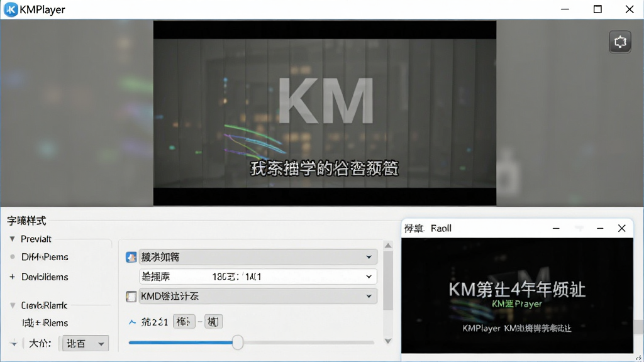The height and width of the screenshot is (362, 644).
Task: Click the green KM Prayer text in Raoll preview
Action: click(517, 304)
